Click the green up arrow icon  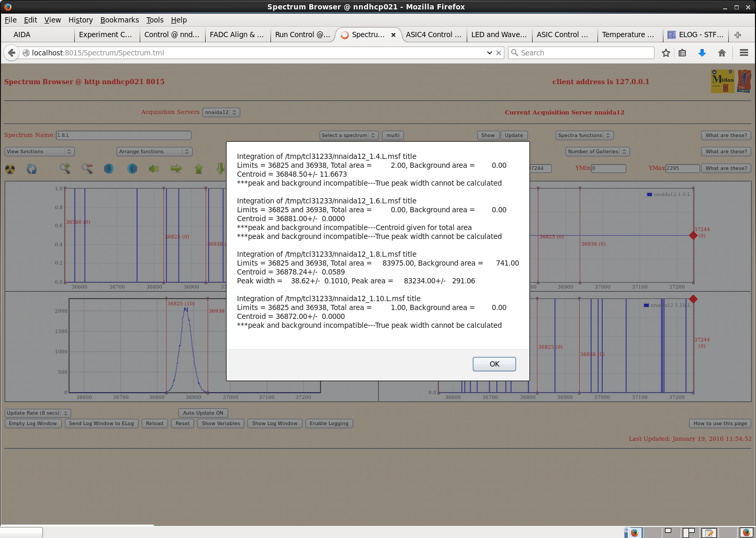click(x=199, y=168)
